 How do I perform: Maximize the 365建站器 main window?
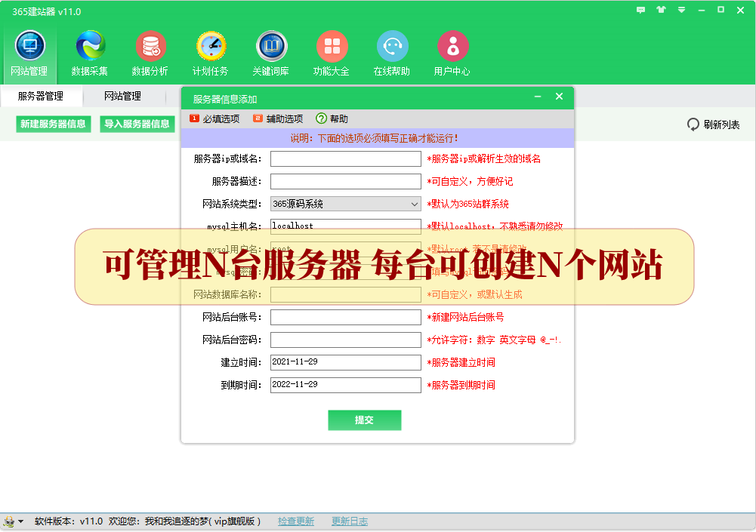721,10
